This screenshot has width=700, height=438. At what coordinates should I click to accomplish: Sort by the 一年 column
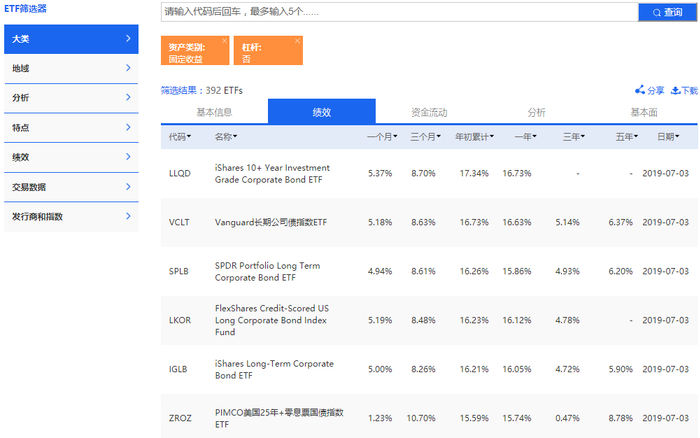point(525,137)
